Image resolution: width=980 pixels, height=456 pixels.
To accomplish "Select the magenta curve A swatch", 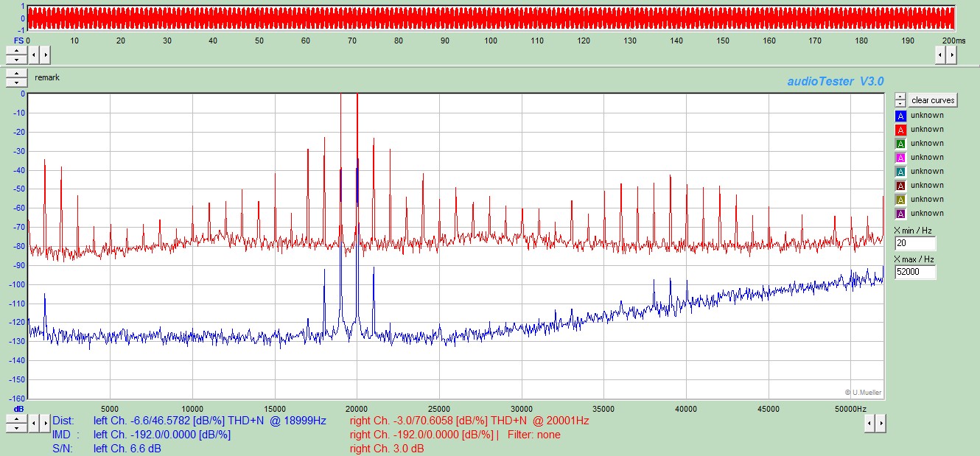I will (900, 158).
